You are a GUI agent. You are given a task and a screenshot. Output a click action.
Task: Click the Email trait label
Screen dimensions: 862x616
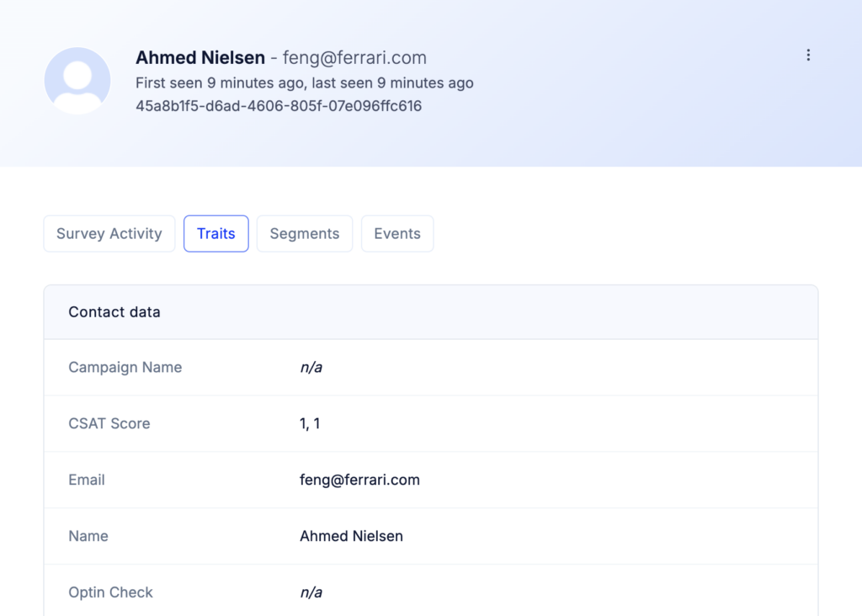87,480
